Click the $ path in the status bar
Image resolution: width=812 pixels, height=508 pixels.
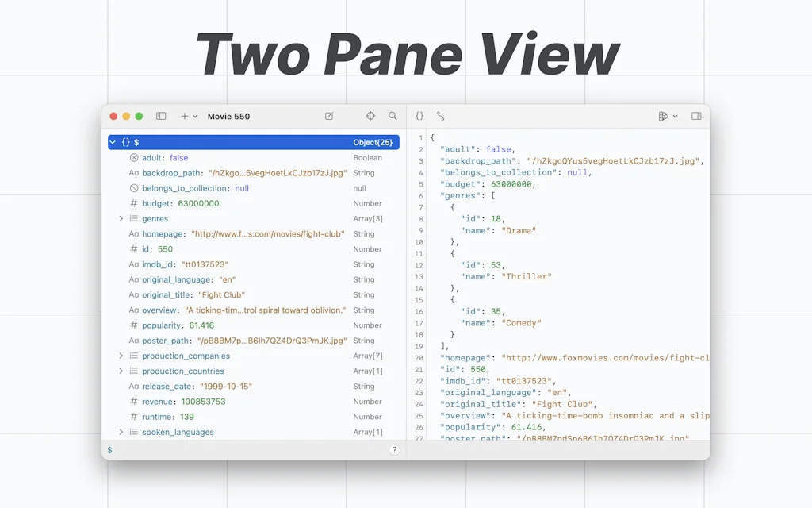(109, 449)
